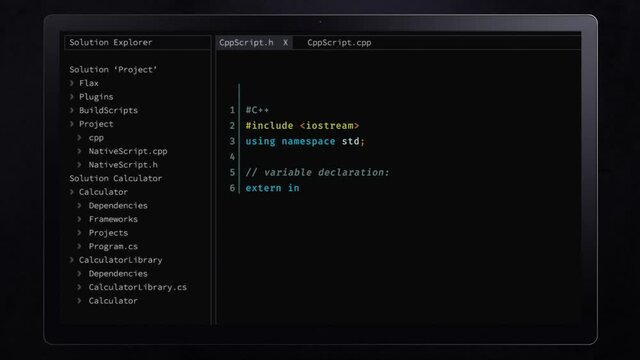Expand the NativeScript.h chevron

pos(80,164)
